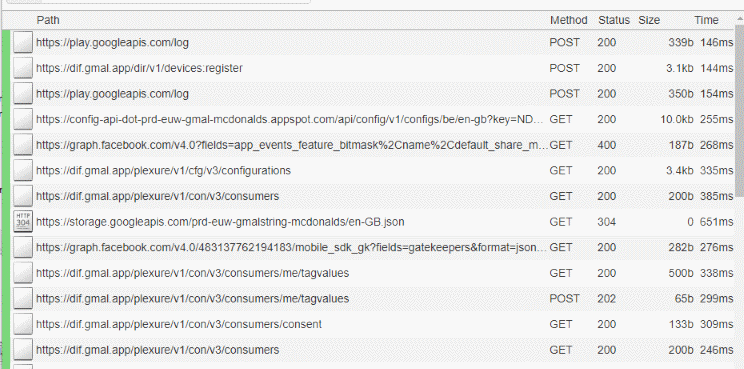Viewport: 744px width, 369px height.
Task: Click the 3.4kb size cell
Action: [679, 170]
